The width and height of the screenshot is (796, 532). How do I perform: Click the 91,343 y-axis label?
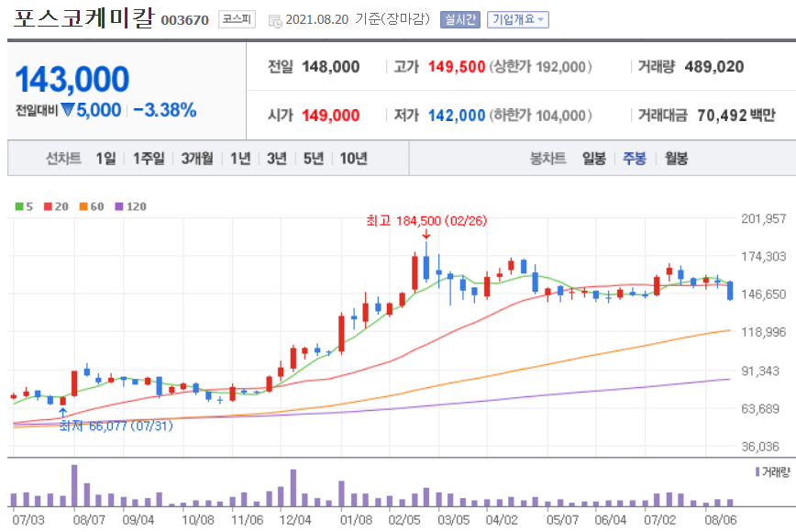(x=760, y=371)
